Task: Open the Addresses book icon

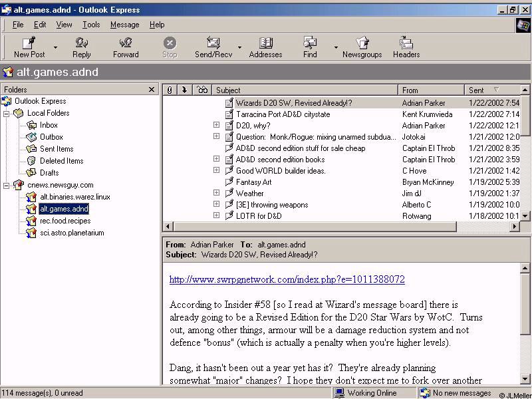Action: point(265,43)
